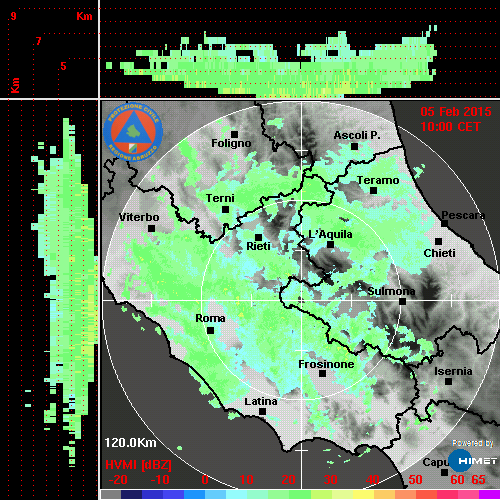The height and width of the screenshot is (500, 500).
Task: Pick the 'Ascoli P.' city label
Action: (x=357, y=135)
